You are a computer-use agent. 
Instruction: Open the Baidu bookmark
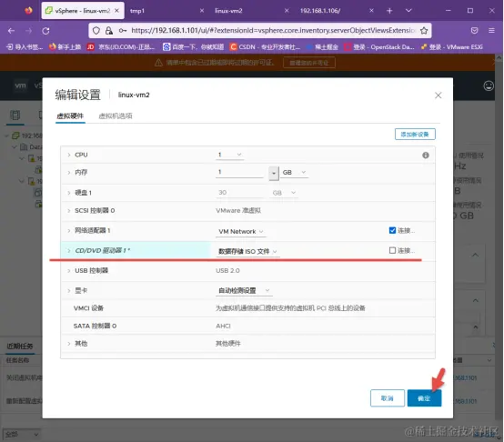pos(193,47)
